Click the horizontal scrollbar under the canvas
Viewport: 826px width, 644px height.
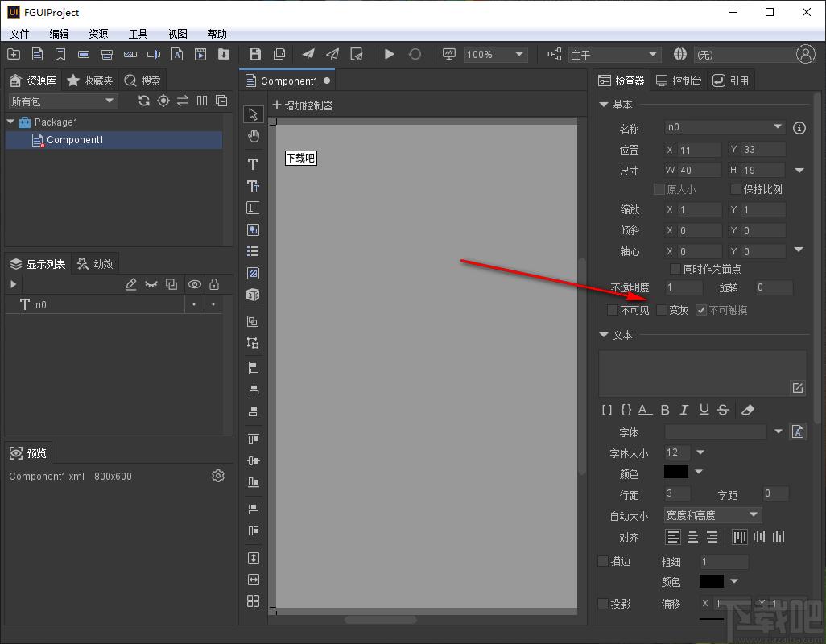380,620
